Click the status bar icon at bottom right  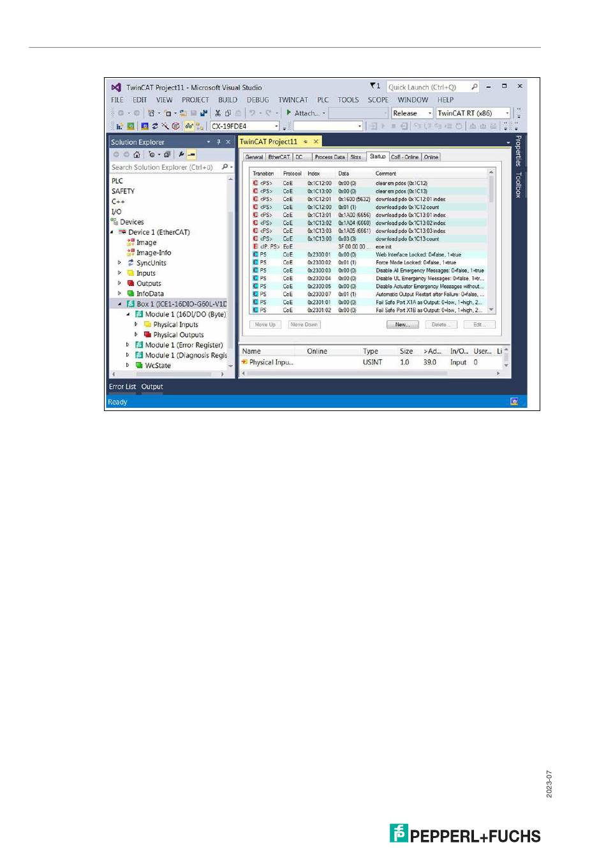click(514, 401)
